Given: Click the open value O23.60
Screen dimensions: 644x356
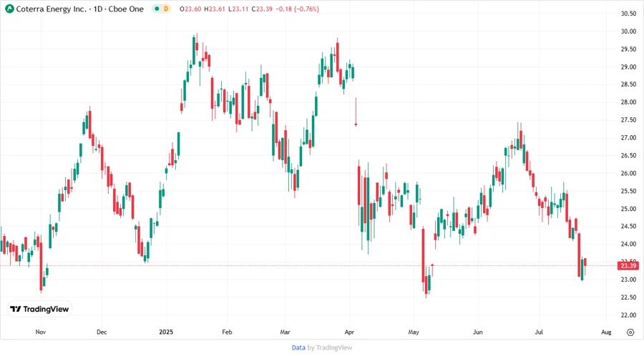Looking at the screenshot, I should (190, 9).
